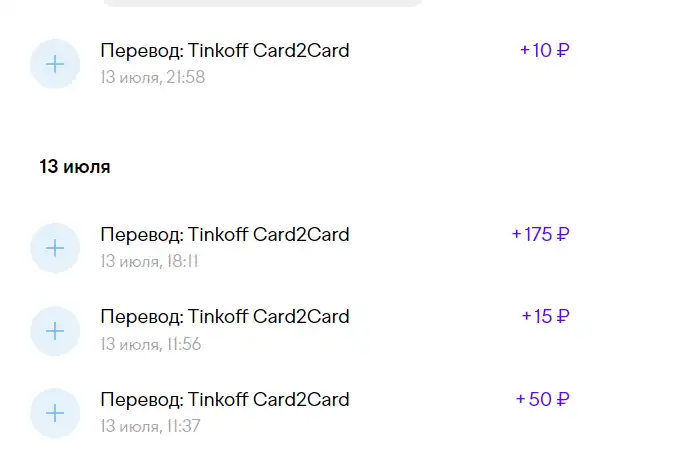The width and height of the screenshot is (696, 450).
Task: Click the timestamp "13 июля, 18:11"
Action: pyautogui.click(x=149, y=261)
